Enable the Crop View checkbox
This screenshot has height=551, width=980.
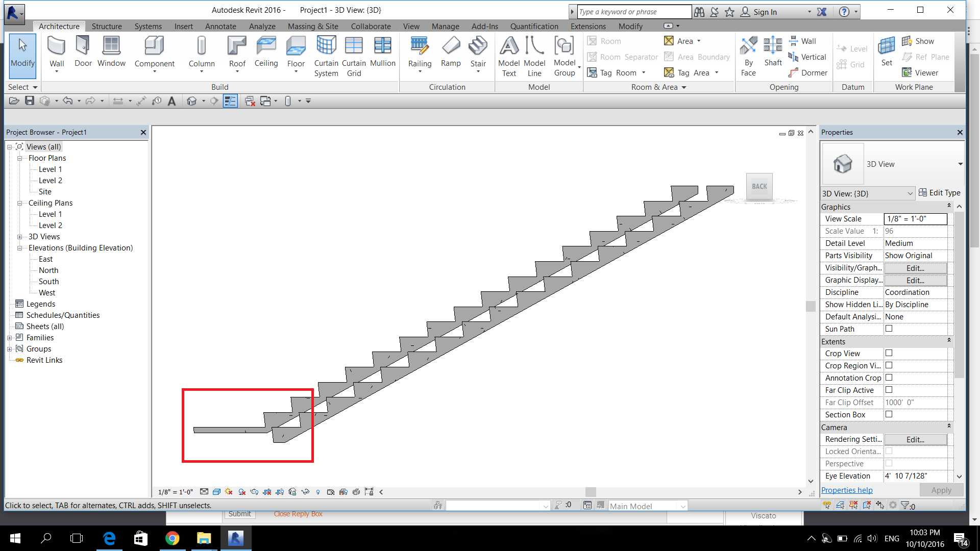pos(889,353)
